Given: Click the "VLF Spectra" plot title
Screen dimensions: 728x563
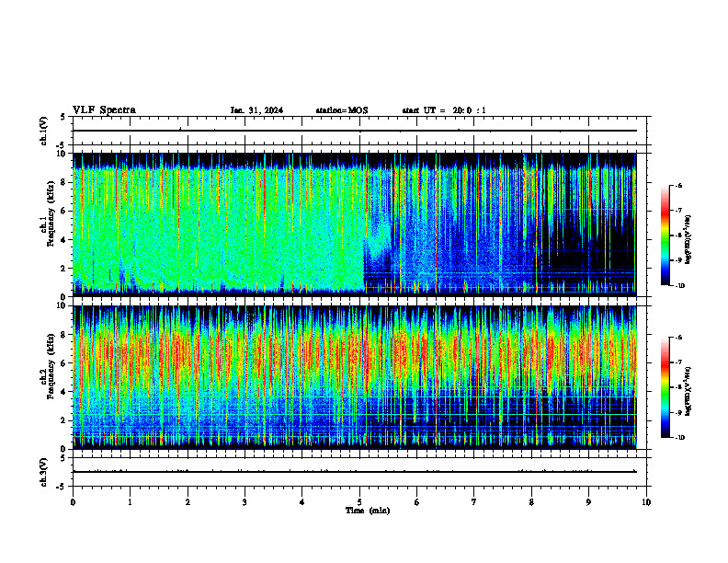Looking at the screenshot, I should point(104,110).
